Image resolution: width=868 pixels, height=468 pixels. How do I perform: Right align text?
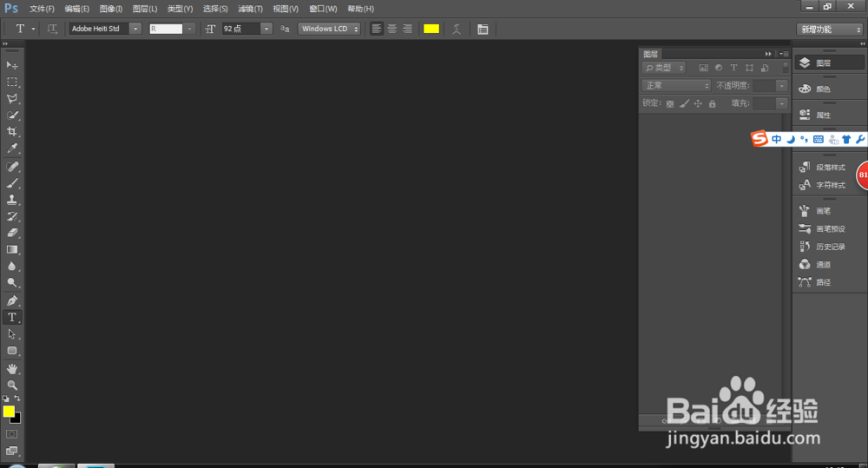407,29
